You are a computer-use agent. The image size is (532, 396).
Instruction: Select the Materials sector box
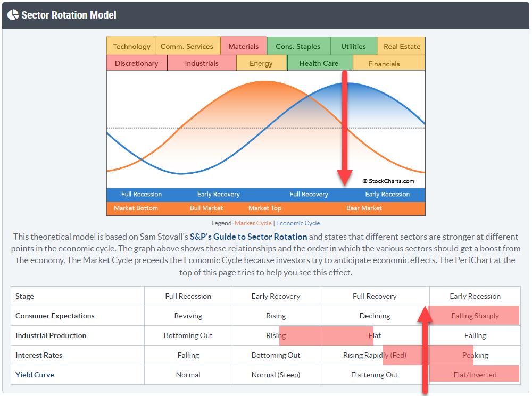[x=243, y=46]
